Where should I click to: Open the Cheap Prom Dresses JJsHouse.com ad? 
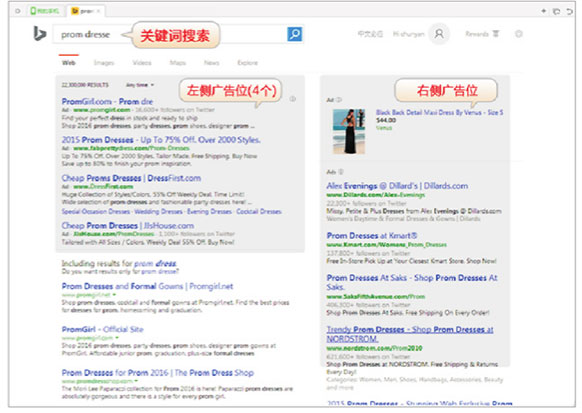tap(128, 226)
